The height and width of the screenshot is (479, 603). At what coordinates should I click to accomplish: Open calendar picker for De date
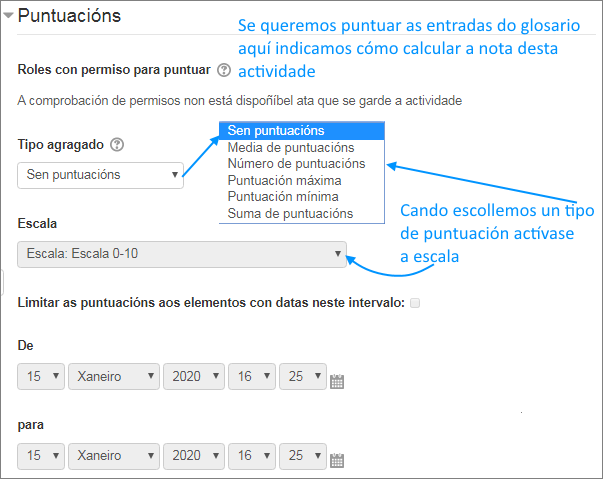(337, 381)
